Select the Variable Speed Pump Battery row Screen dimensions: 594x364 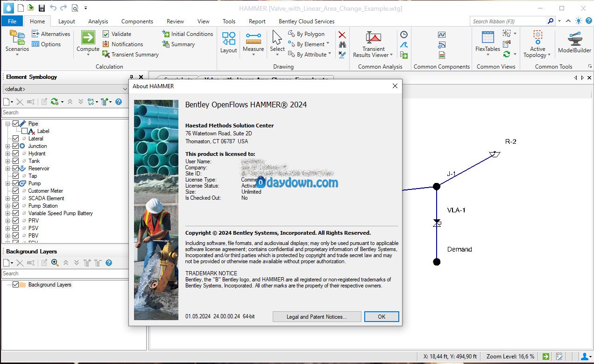pos(60,213)
